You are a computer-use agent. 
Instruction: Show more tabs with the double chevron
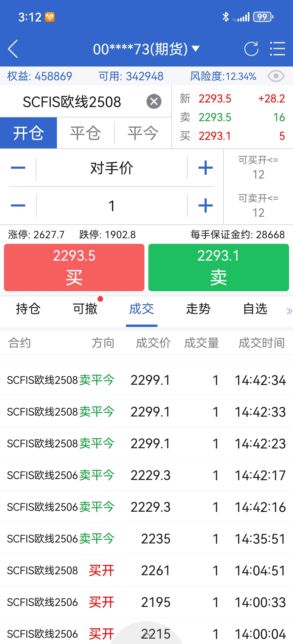coord(289,311)
